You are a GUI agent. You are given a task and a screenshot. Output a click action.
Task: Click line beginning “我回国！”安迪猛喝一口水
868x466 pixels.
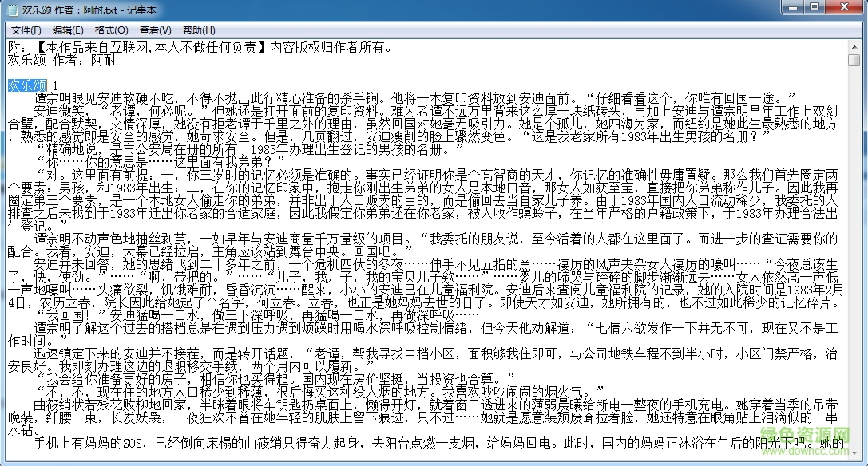point(256,315)
